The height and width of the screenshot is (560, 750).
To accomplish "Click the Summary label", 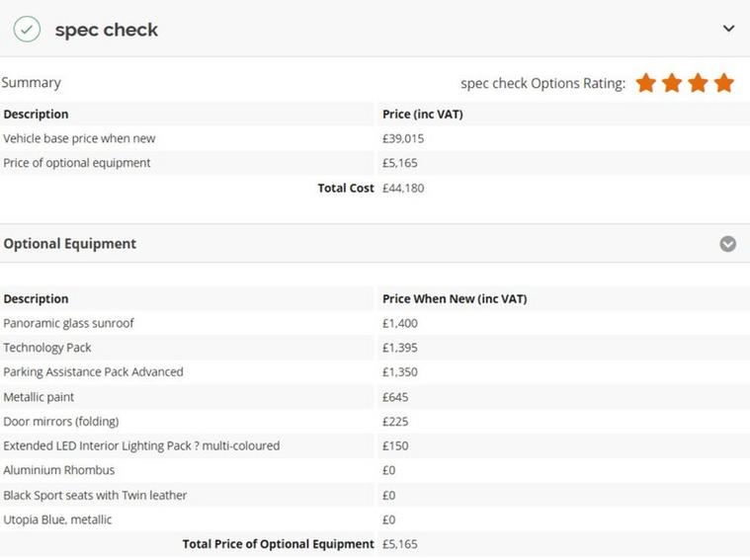I will 31,83.
